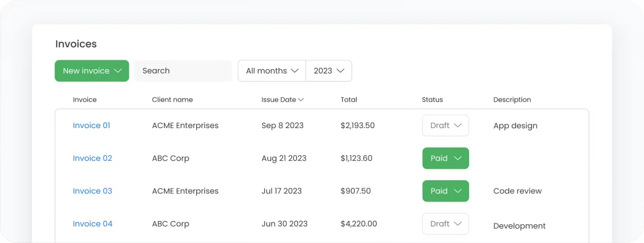The width and height of the screenshot is (644, 243).
Task: Change the Paid status of Invoice 03
Action: [x=446, y=191]
